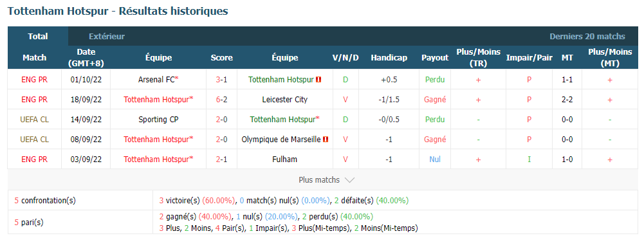644x238 pixels.
Task: Switch to the Extérieur tab
Action: (107, 37)
